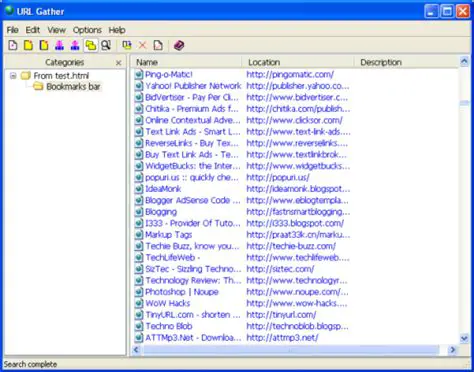Sort by the Name column header
Viewport: 474px width, 372px height.
(186, 62)
